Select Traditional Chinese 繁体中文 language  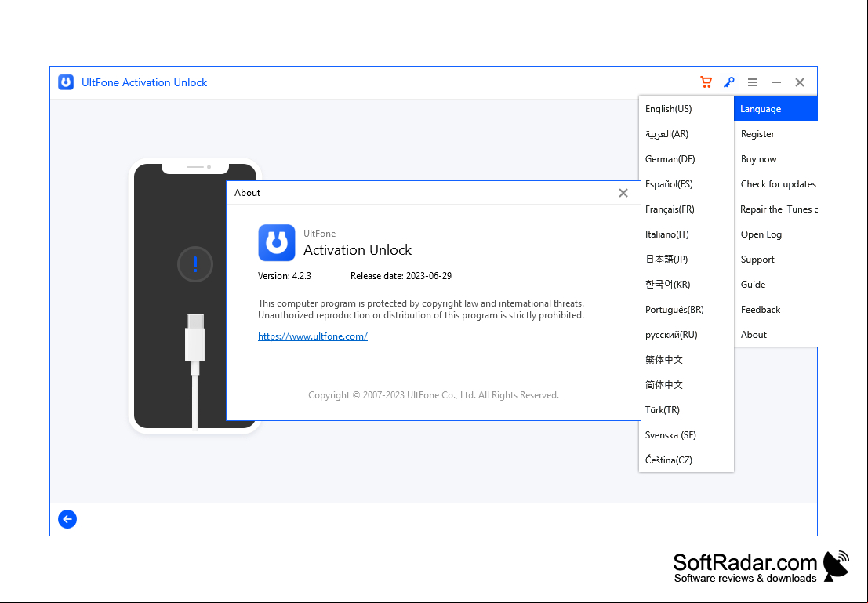[686, 360]
